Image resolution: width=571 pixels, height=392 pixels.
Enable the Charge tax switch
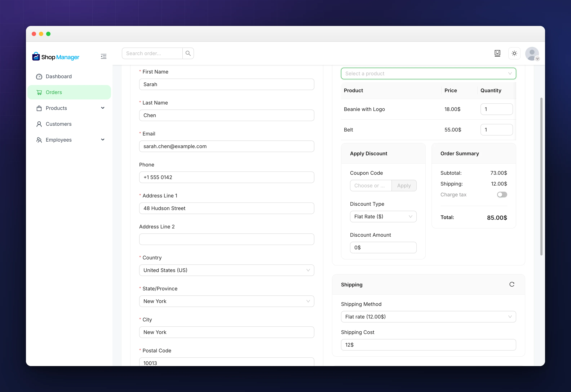502,195
